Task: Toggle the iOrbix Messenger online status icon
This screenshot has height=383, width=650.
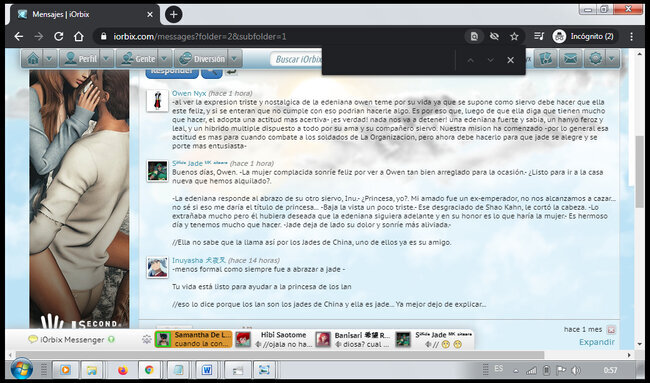Action: click(x=111, y=339)
